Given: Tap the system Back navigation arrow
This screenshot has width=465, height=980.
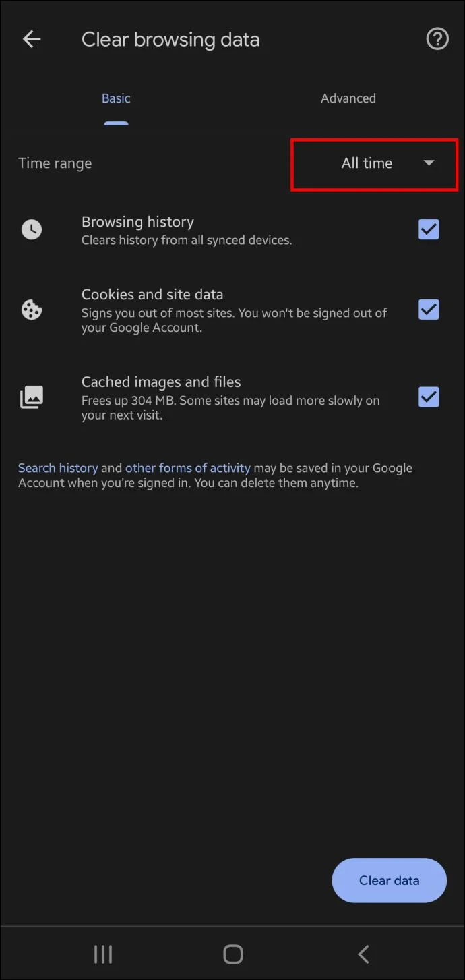Looking at the screenshot, I should [x=363, y=954].
